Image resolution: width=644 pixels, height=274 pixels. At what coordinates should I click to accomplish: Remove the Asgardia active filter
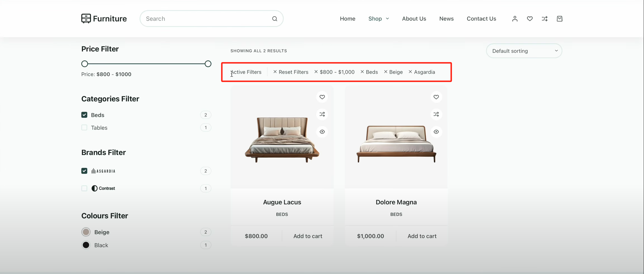[x=422, y=72]
